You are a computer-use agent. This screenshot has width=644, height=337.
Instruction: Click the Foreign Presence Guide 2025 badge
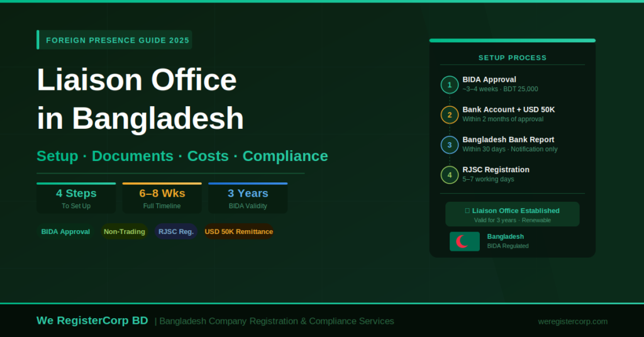coord(114,40)
